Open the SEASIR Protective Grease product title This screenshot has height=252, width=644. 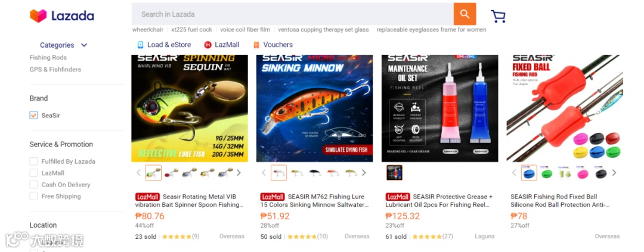(x=440, y=201)
